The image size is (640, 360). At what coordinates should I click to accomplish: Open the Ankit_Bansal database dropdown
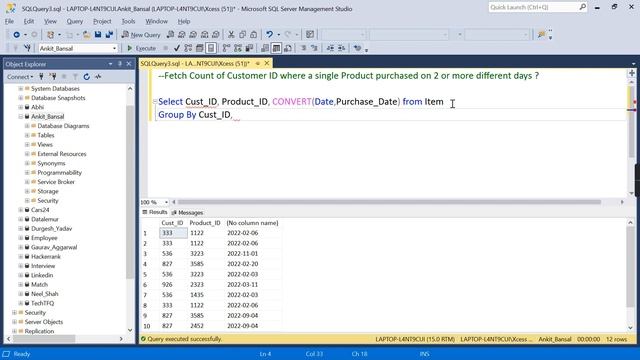point(114,48)
